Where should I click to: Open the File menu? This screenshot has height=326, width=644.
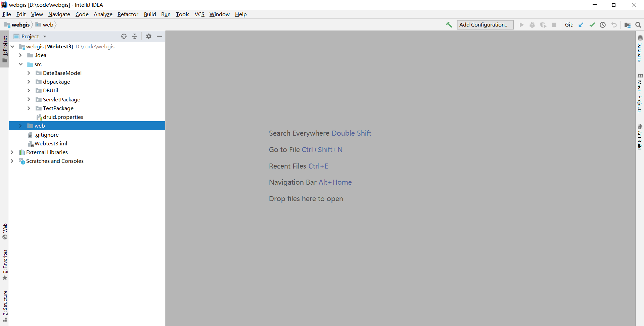point(7,14)
